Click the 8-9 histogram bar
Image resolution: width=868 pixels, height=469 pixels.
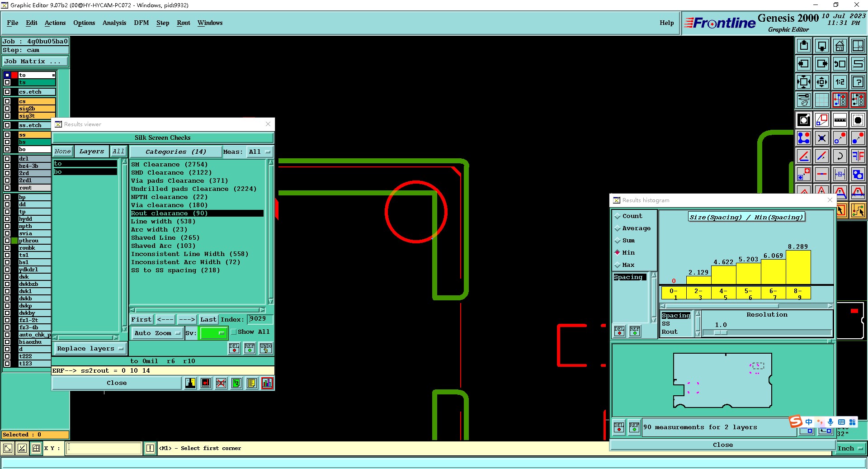point(798,267)
